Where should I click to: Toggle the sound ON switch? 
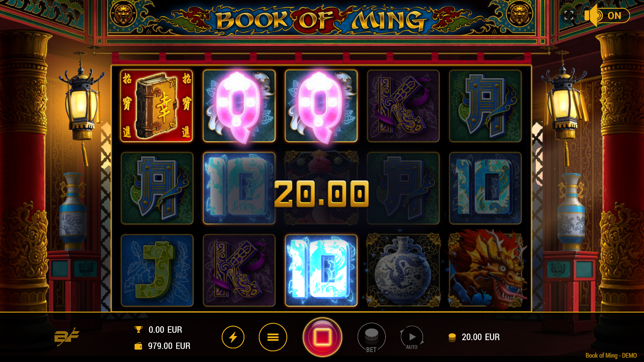click(x=607, y=16)
